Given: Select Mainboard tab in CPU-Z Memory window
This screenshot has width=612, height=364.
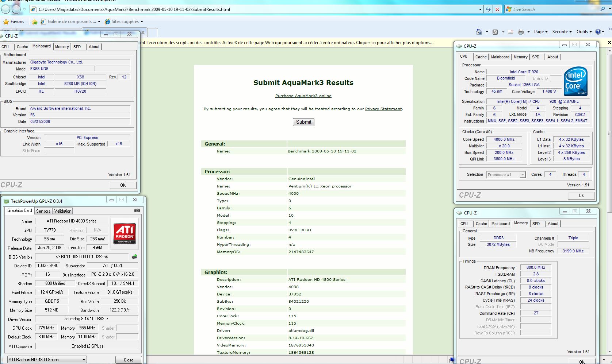Looking at the screenshot, I should pos(500,224).
